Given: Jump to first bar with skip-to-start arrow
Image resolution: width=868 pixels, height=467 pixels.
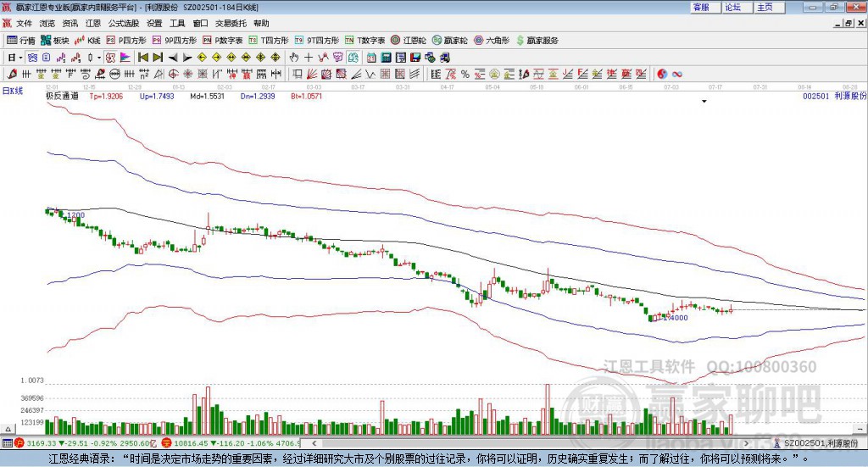Looking at the screenshot, I should pos(142,58).
